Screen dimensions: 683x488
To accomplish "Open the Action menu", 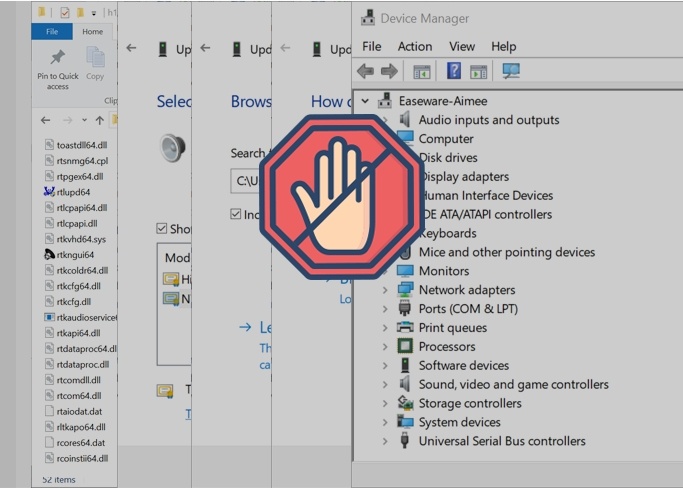I will (414, 46).
